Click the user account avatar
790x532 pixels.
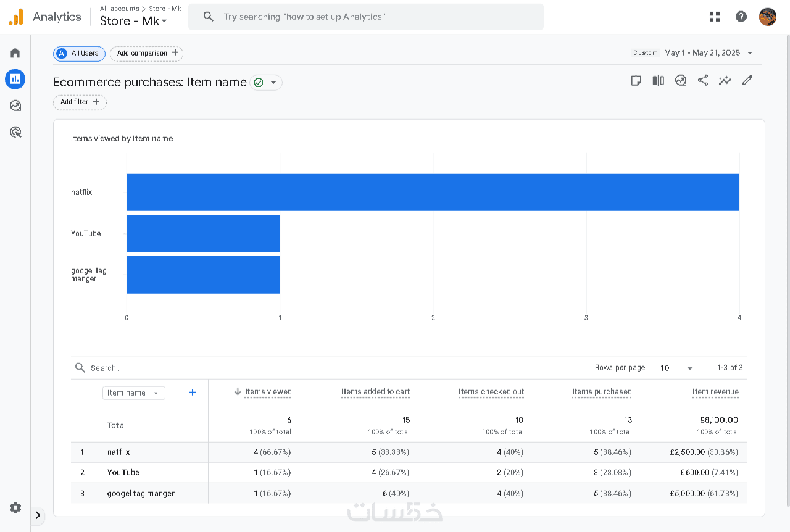[768, 17]
